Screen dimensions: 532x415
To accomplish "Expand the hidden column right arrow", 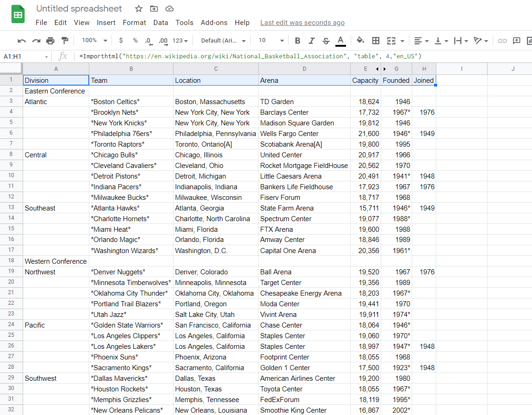I will coord(384,69).
